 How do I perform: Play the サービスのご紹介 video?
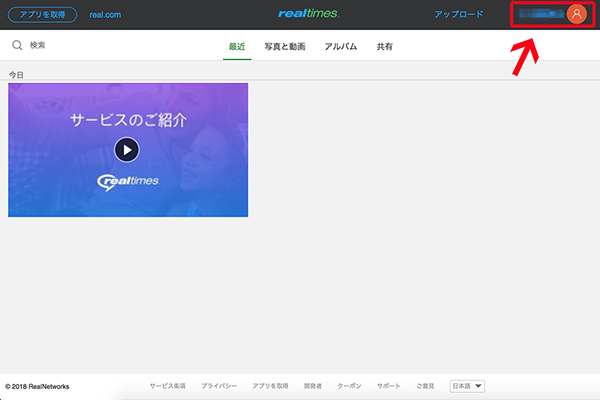point(127,150)
